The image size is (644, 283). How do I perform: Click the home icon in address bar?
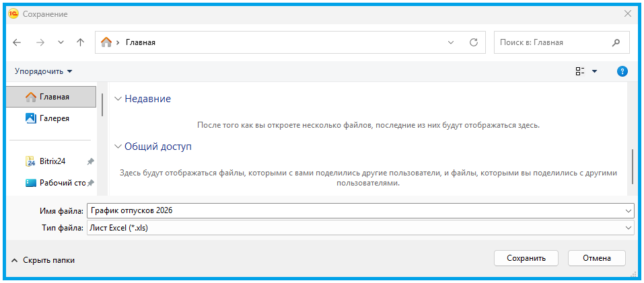click(106, 42)
